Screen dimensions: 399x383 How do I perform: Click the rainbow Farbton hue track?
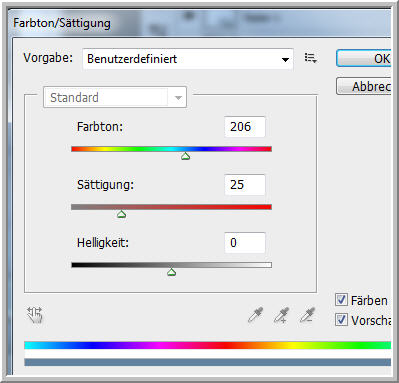(172, 149)
